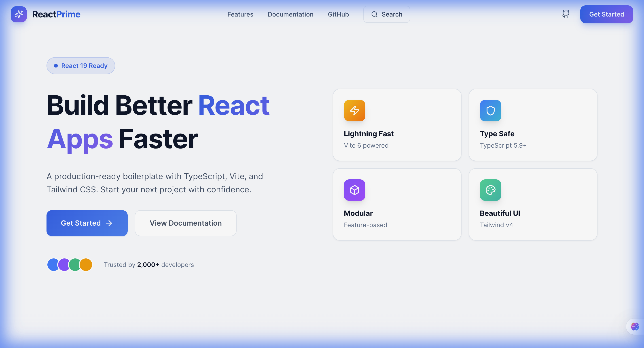This screenshot has height=348, width=644.
Task: Open the brain icon floating widget
Action: pos(635,326)
